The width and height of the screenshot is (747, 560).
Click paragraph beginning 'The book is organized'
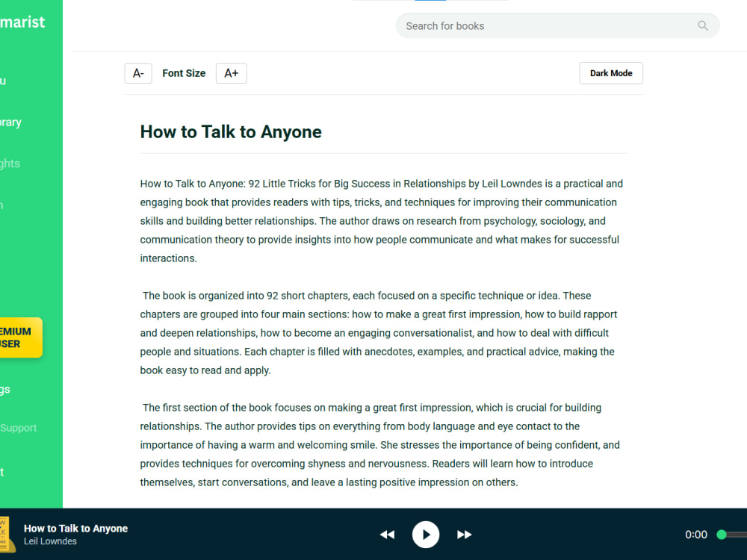(379, 333)
